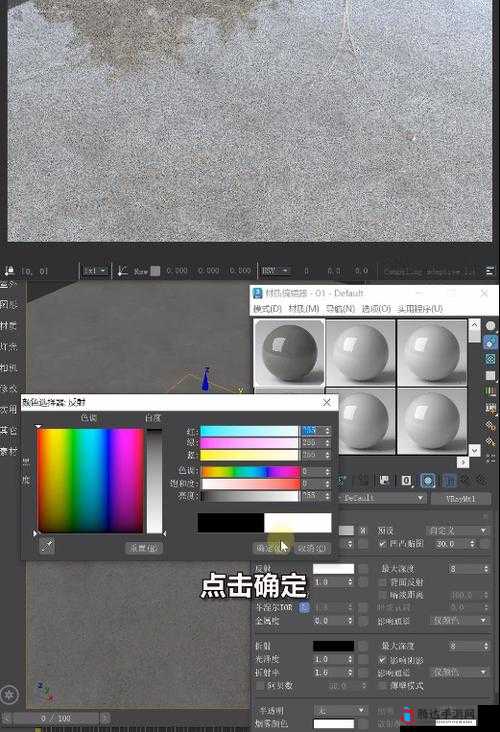Viewport: 500px width, 732px height.
Task: Open the Material ID Channel 0 icon
Action: coord(406,480)
